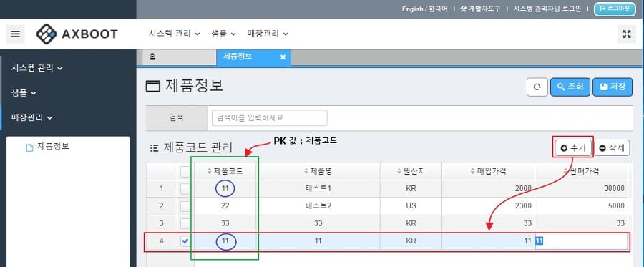The width and height of the screenshot is (644, 267).
Task: Click the AXBOOT logo
Action: pyautogui.click(x=77, y=34)
